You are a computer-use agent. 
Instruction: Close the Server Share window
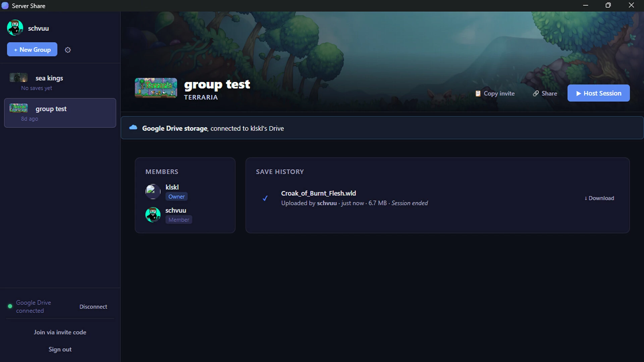631,5
